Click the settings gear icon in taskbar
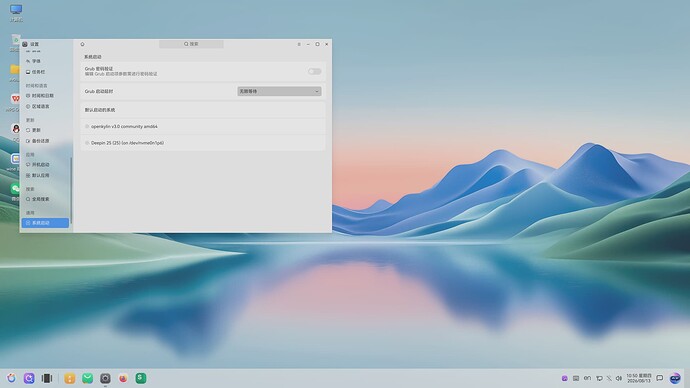Screen dimensions: 690x388 tap(105, 378)
